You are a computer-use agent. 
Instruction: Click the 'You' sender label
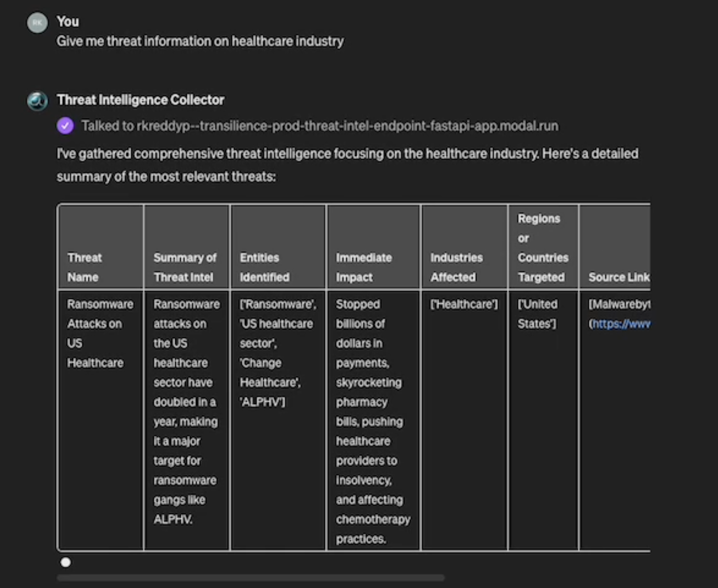point(68,21)
